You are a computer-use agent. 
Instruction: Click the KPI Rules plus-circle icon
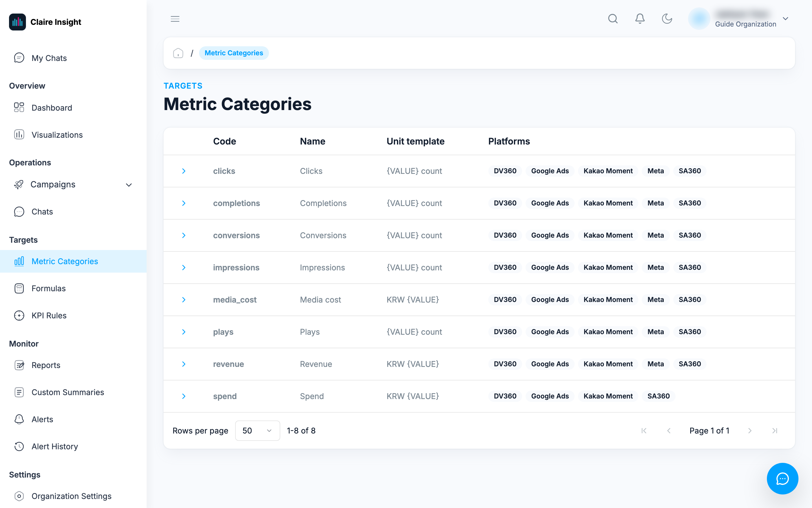pos(19,316)
